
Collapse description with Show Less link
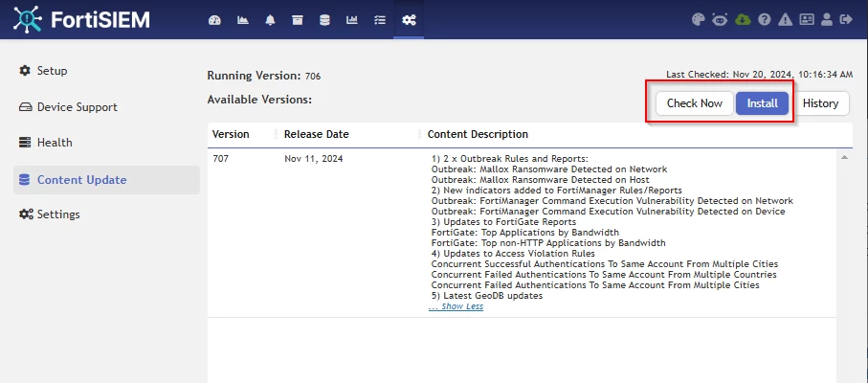point(456,306)
